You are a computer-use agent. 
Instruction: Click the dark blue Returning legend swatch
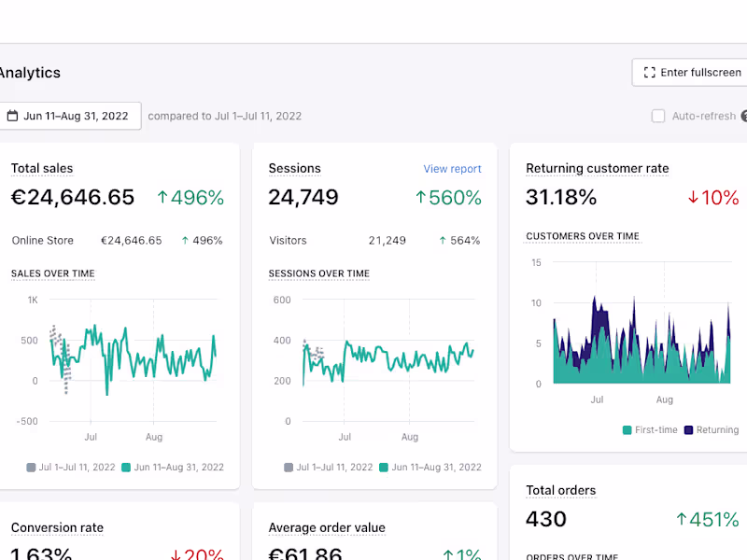pyautogui.click(x=689, y=430)
